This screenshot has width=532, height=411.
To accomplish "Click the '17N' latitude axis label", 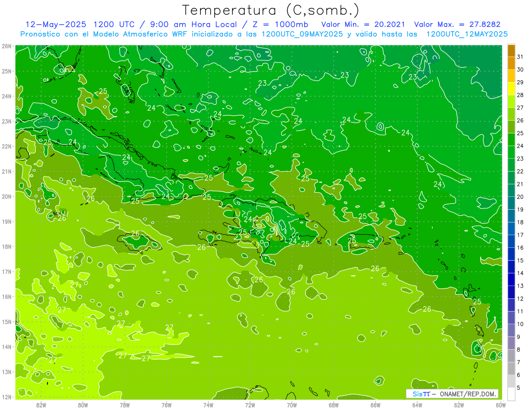I will pyautogui.click(x=7, y=272).
